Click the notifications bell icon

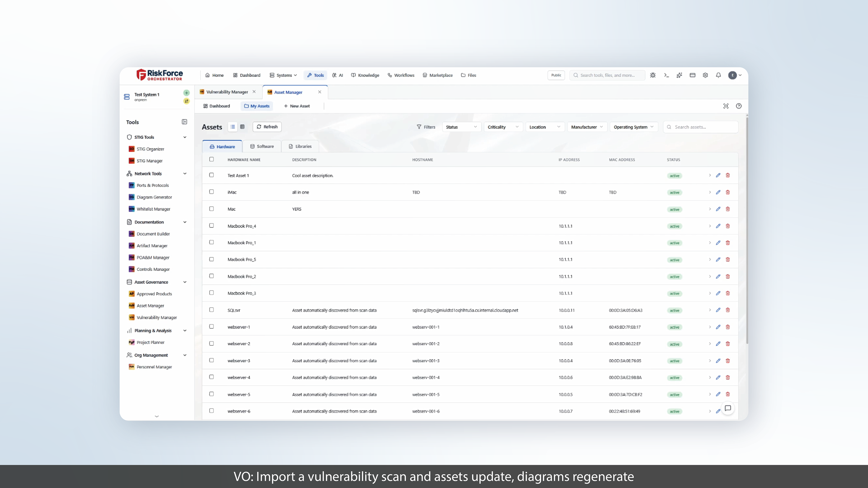718,75
